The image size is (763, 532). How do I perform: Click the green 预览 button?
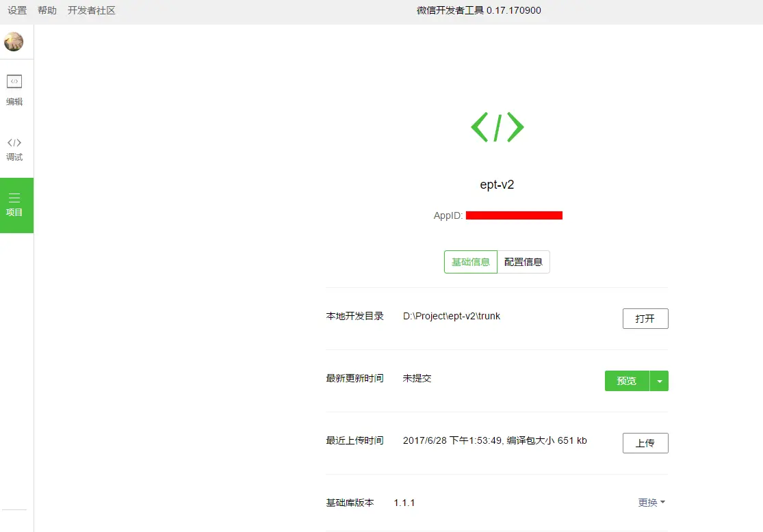(627, 381)
